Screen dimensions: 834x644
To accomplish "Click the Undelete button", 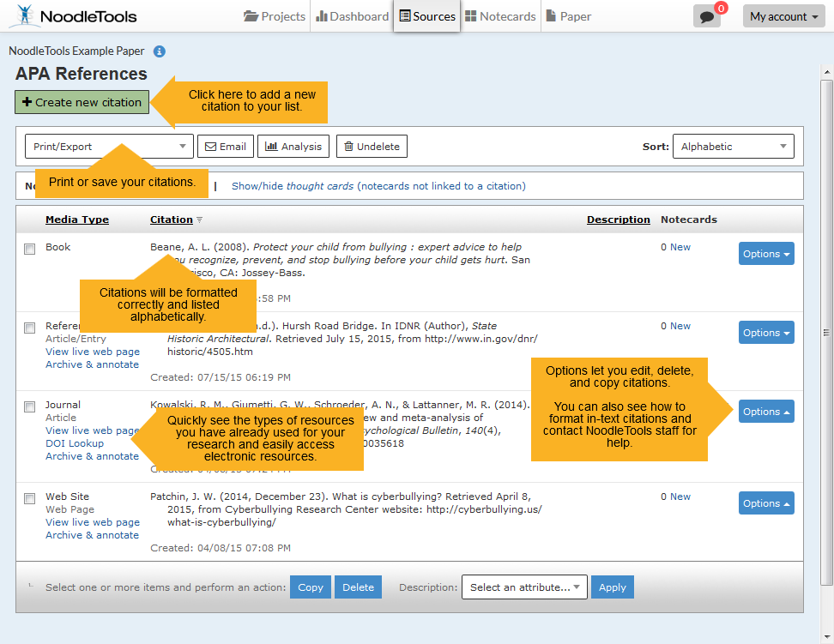I will [x=372, y=147].
